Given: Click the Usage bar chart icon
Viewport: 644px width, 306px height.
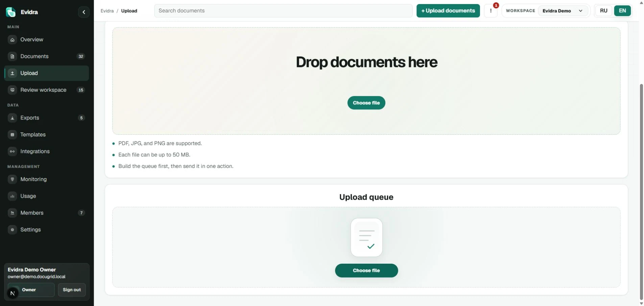Looking at the screenshot, I should point(13,196).
